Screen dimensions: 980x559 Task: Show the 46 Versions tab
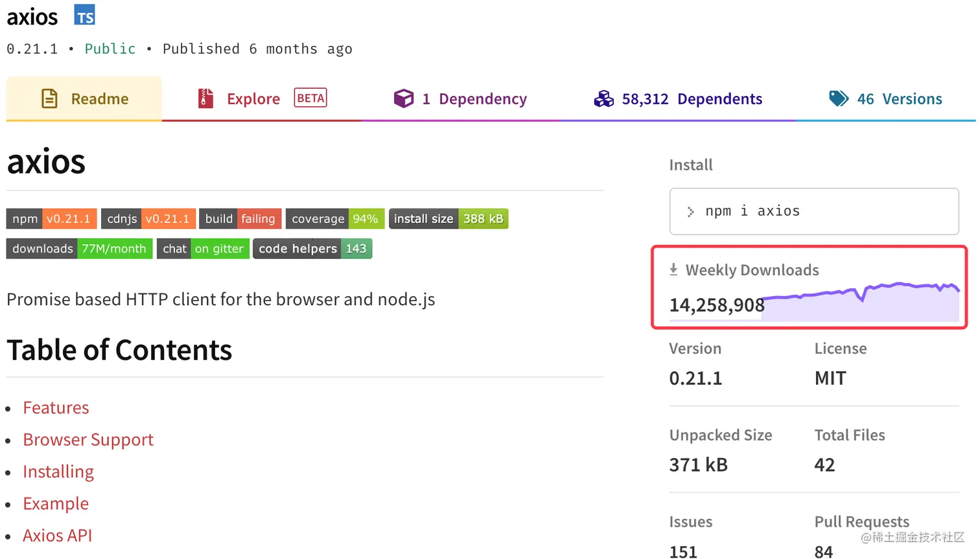885,98
